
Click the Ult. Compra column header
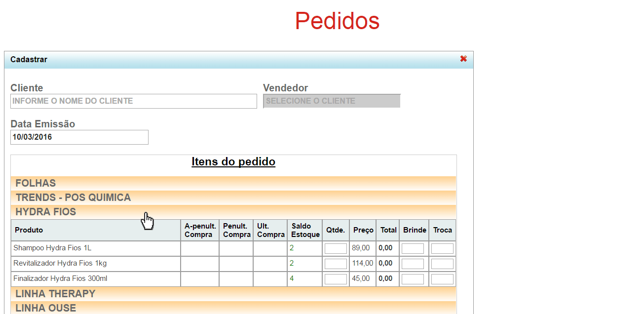point(270,230)
